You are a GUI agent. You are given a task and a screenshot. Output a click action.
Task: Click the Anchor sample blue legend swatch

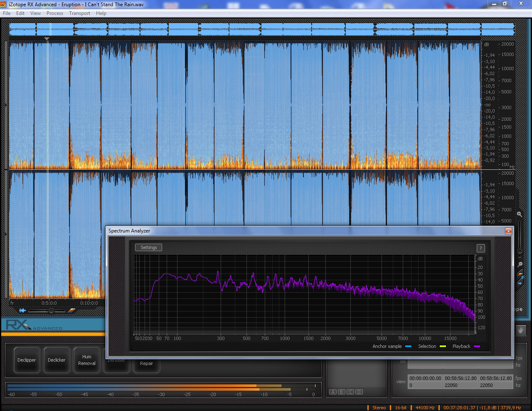point(408,346)
